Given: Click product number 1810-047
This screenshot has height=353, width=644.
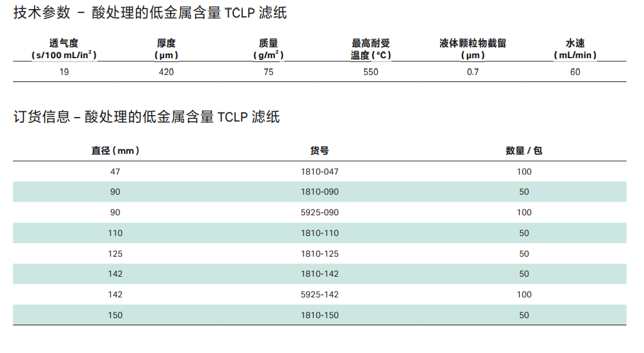Looking at the screenshot, I should click(320, 171).
